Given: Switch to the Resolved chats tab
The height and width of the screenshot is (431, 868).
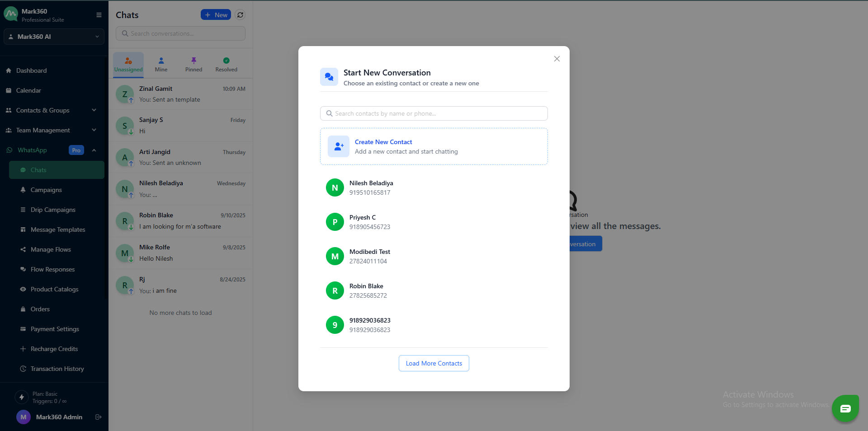Looking at the screenshot, I should pos(226,65).
